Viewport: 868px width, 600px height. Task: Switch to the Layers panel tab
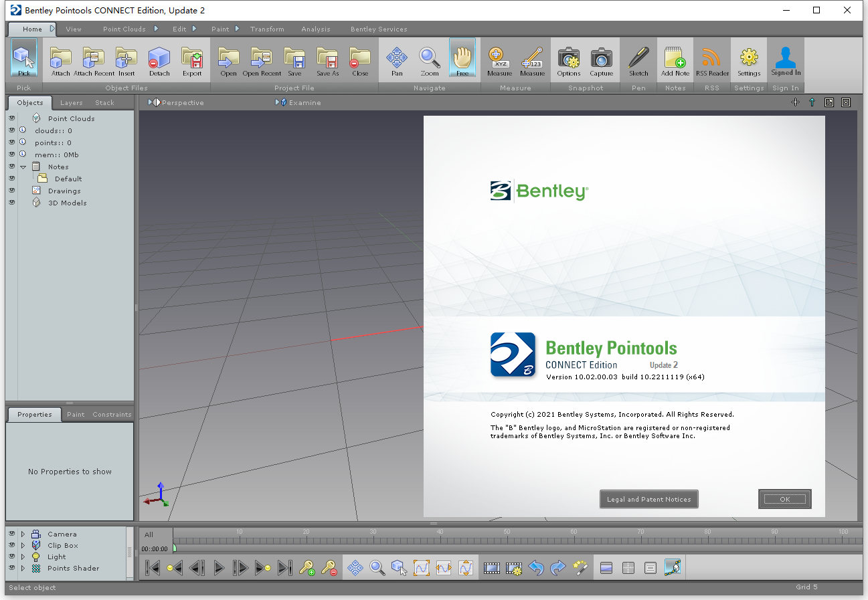pos(71,102)
